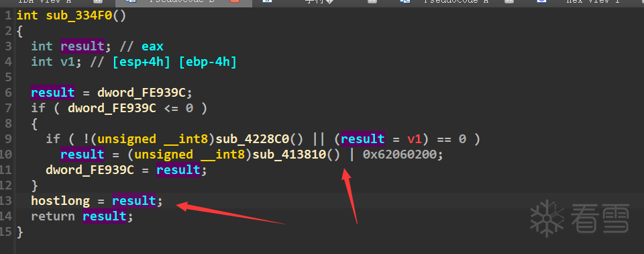Viewport: 644px width, 254px height.
Task: Select dword_FE939C on line 6
Action: pyautogui.click(x=141, y=92)
